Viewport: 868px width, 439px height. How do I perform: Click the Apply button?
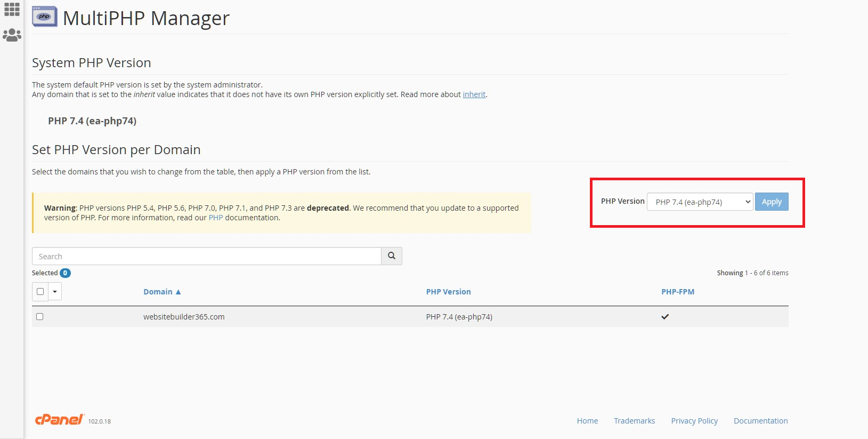[x=772, y=202]
